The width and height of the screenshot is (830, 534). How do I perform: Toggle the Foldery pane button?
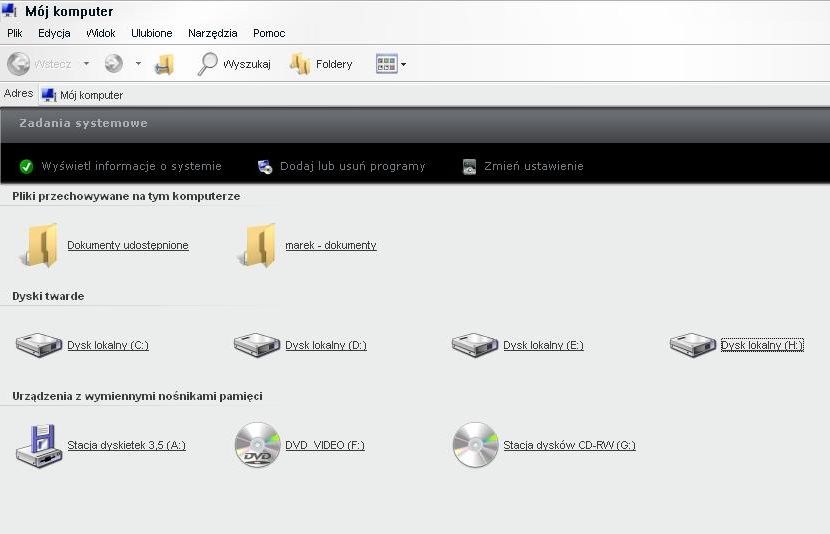point(321,64)
